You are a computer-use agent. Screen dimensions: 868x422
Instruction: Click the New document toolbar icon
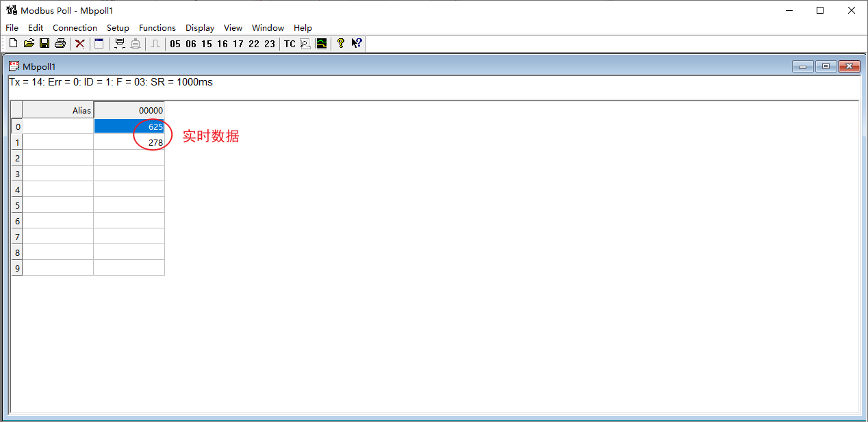pyautogui.click(x=13, y=44)
